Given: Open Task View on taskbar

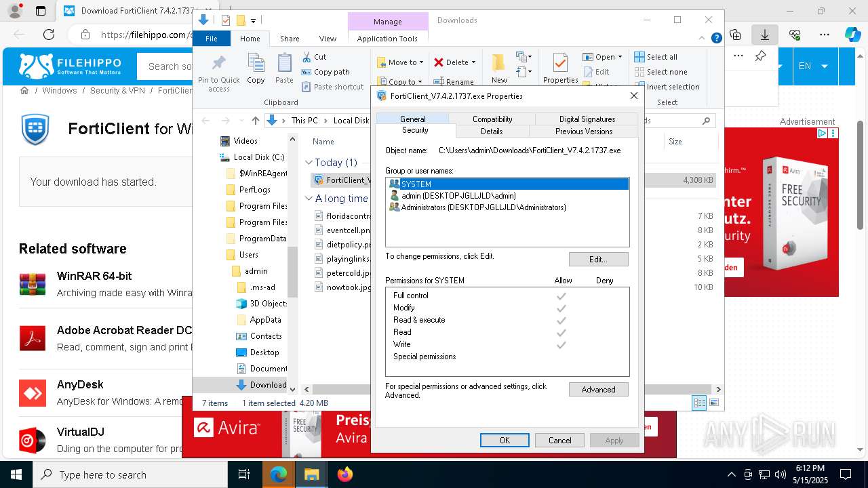Looking at the screenshot, I should coord(244,474).
